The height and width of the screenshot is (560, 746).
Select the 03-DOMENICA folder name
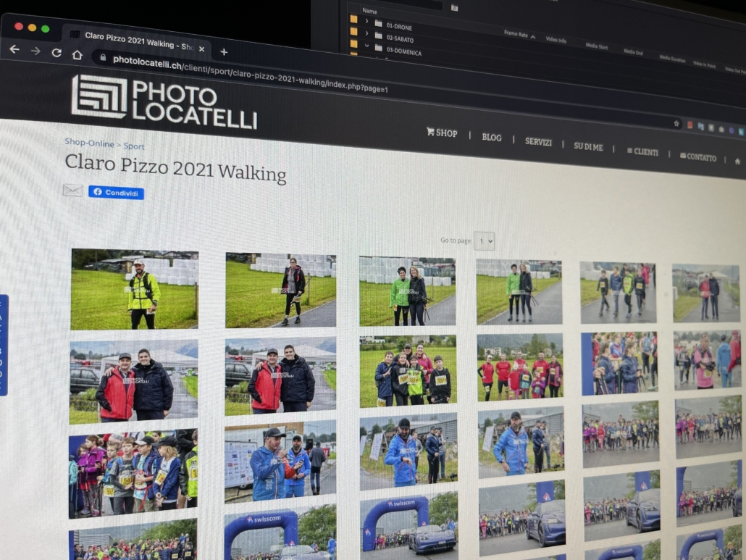pos(404,51)
